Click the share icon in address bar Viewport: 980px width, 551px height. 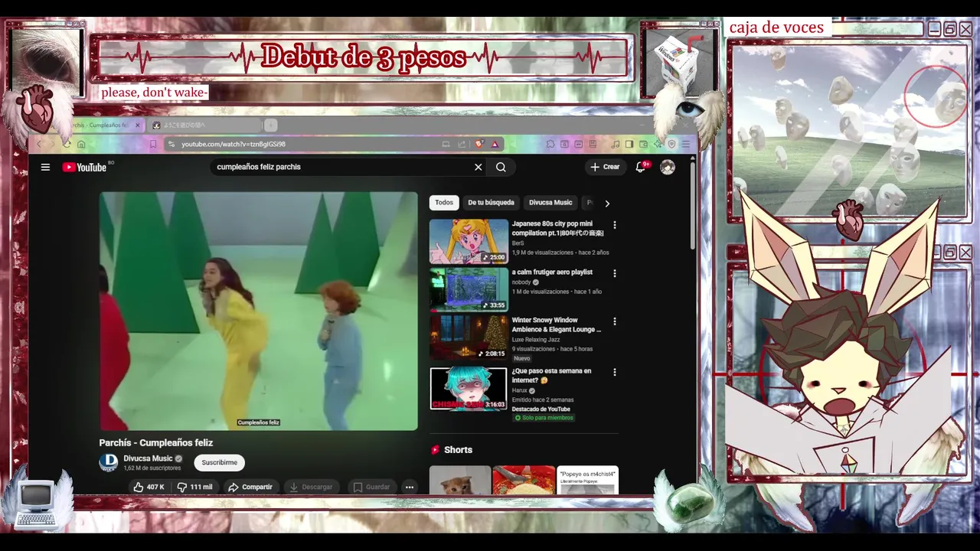[462, 144]
